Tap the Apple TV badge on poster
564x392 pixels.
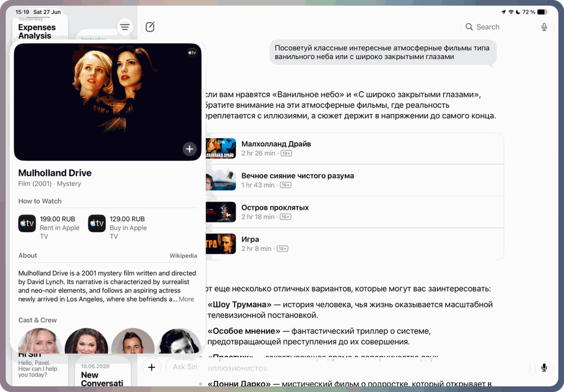pyautogui.click(x=192, y=52)
